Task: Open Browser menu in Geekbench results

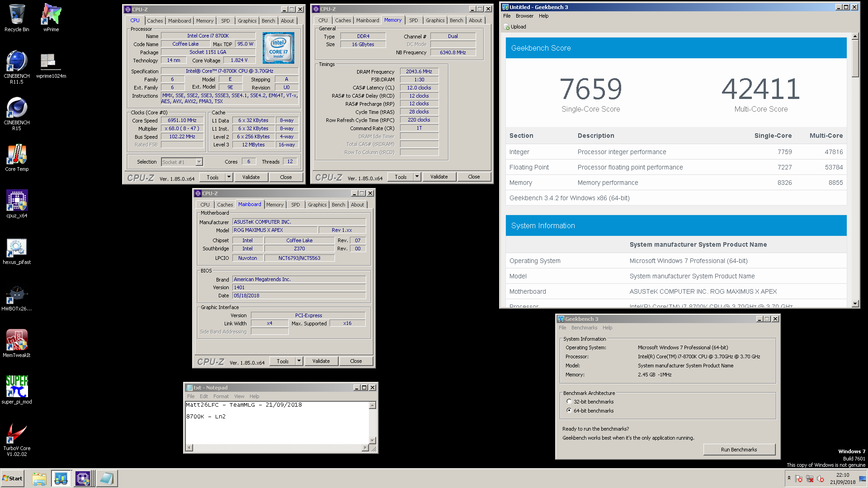Action: click(x=524, y=16)
